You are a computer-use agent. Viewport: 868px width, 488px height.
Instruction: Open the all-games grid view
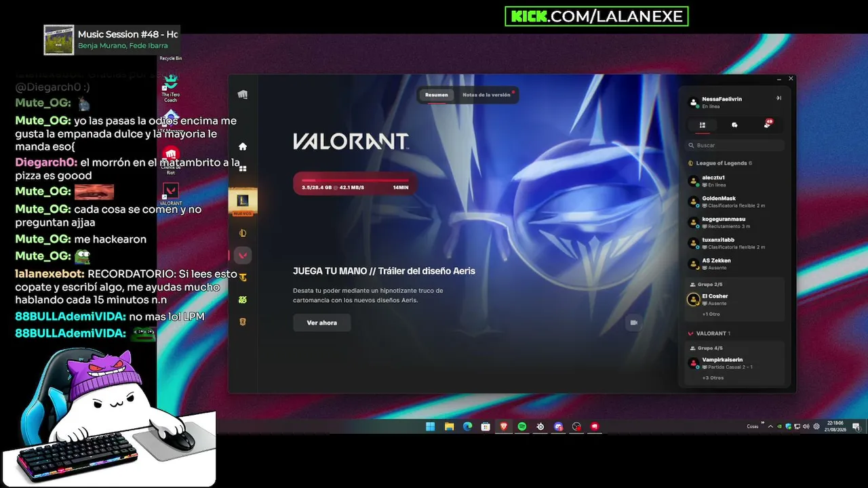[x=243, y=168]
